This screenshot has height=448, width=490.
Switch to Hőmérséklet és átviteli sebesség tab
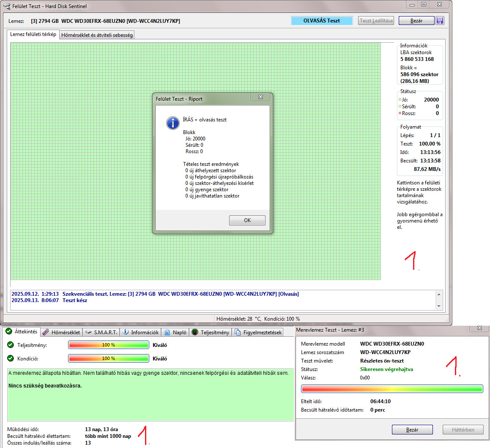click(x=97, y=35)
